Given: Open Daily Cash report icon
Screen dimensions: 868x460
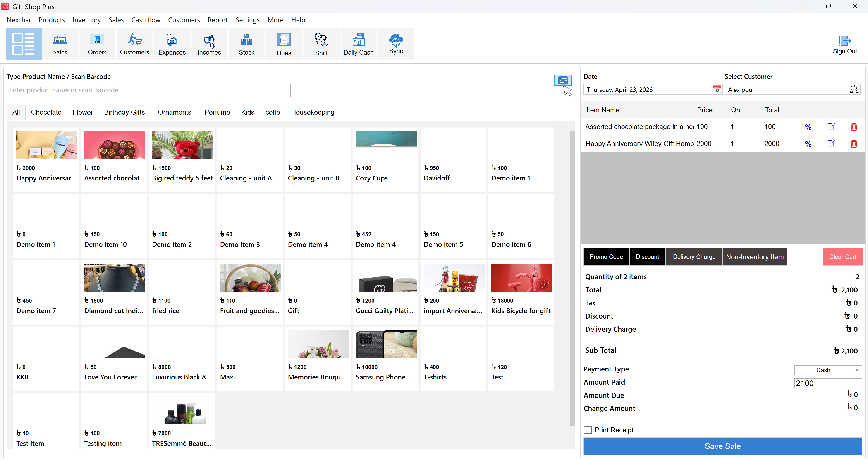Looking at the screenshot, I should pyautogui.click(x=358, y=44).
